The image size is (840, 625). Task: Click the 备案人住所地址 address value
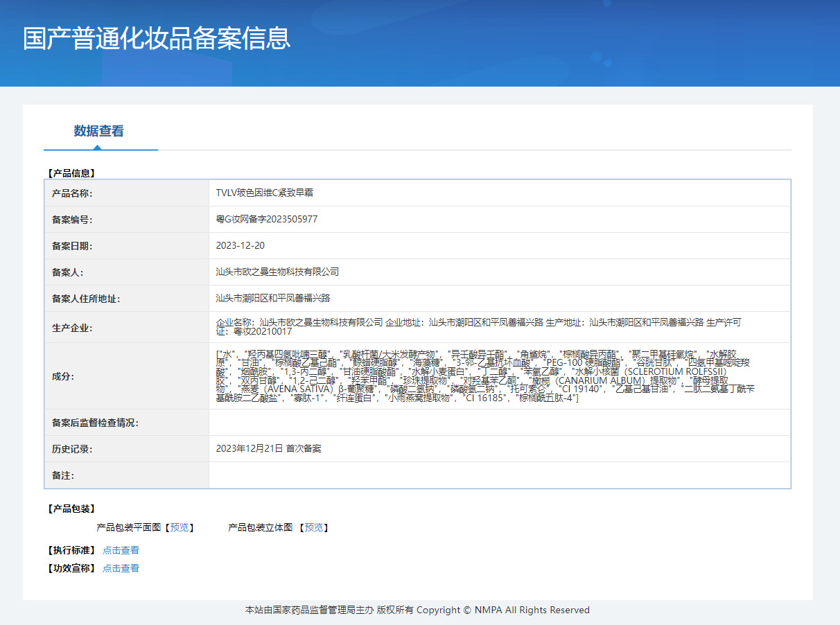(273, 298)
